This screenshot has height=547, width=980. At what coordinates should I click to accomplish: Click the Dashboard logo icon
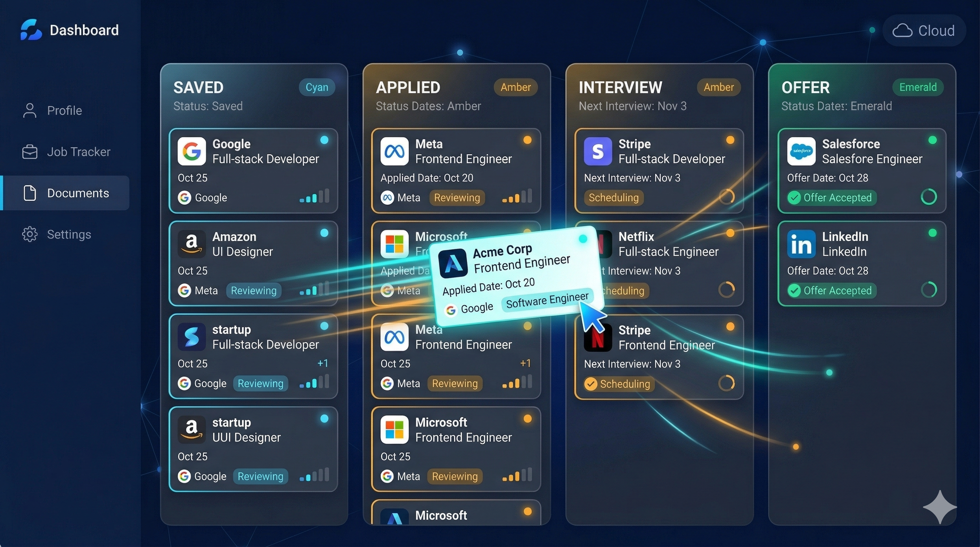click(31, 30)
